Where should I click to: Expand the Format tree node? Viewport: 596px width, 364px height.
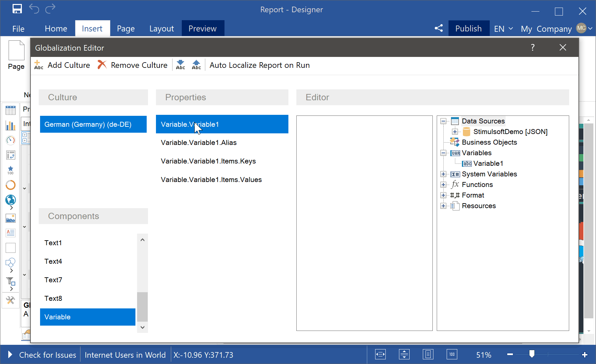pos(443,195)
